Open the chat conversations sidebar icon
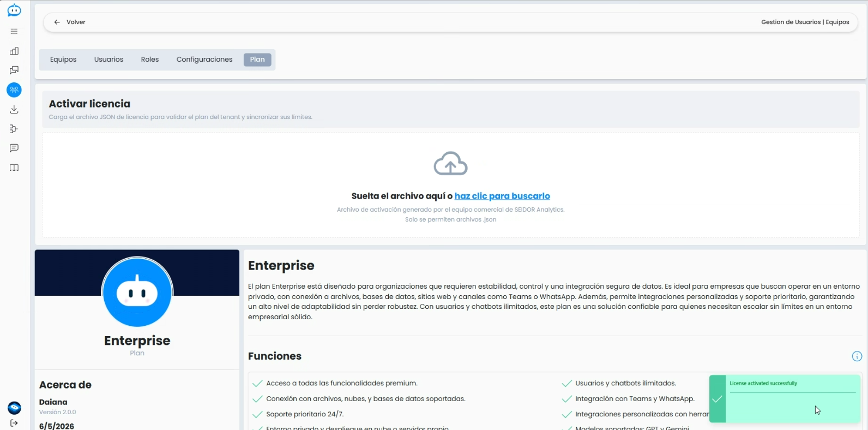The height and width of the screenshot is (430, 868). point(14,70)
